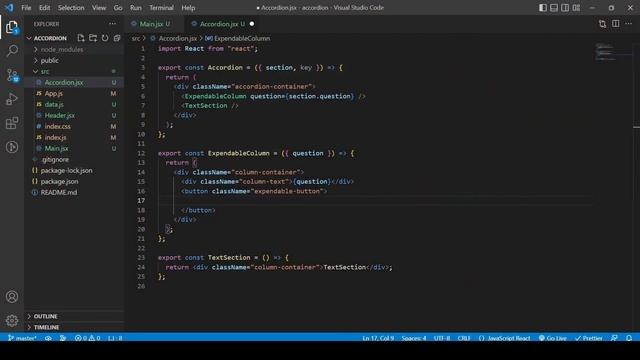
Task: Open Explorer more actions ellipsis
Action: 112,24
